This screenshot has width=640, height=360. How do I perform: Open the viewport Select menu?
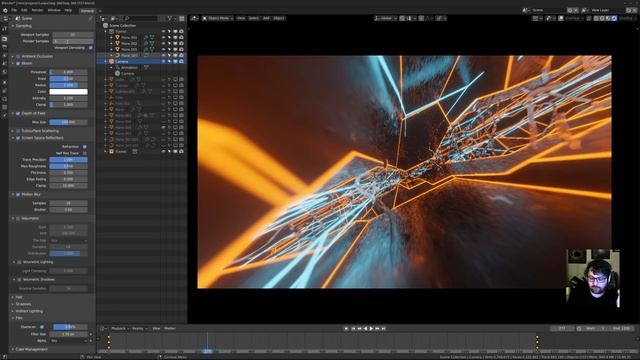point(253,18)
